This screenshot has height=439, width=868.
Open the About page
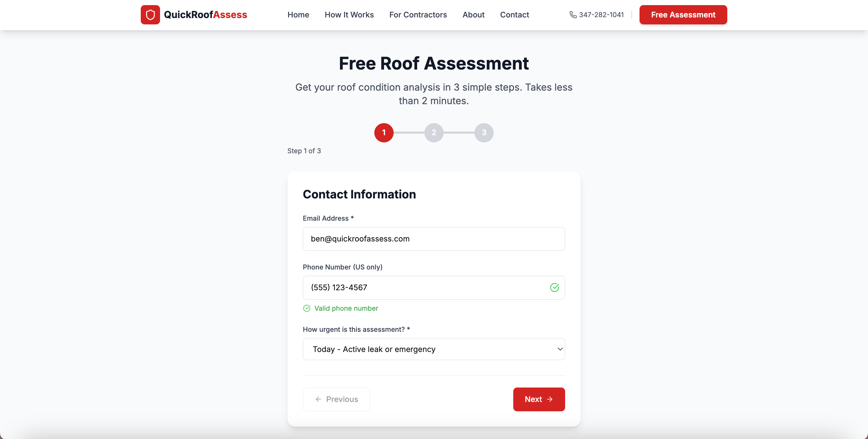(x=473, y=15)
